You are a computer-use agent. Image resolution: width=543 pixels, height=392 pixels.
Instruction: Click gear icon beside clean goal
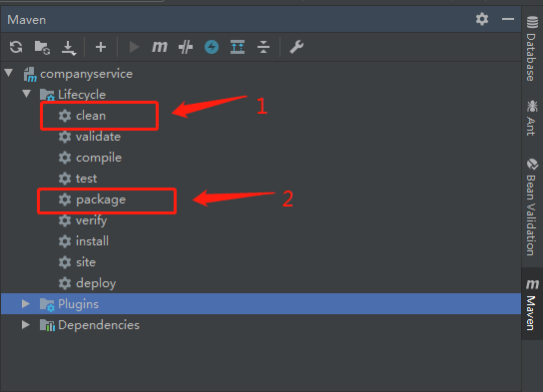[x=65, y=116]
